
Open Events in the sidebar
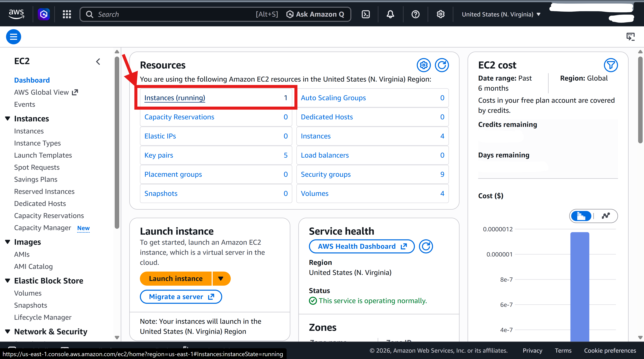pyautogui.click(x=24, y=104)
